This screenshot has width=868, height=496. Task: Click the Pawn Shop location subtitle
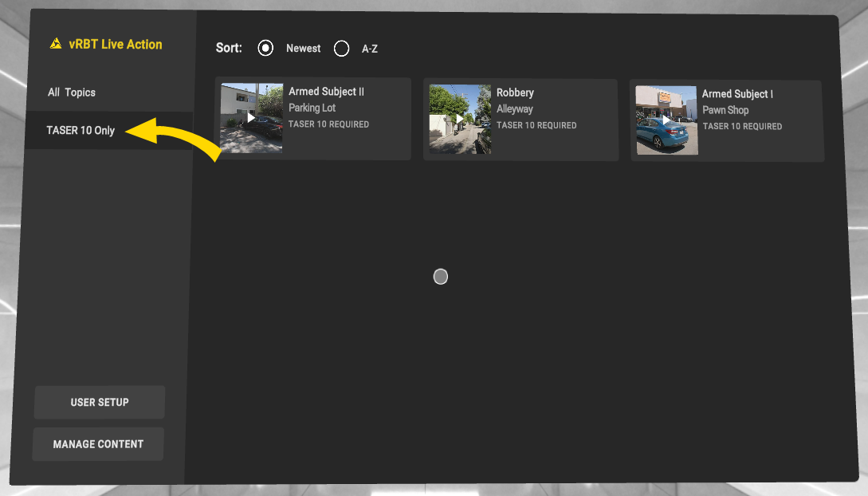point(725,110)
